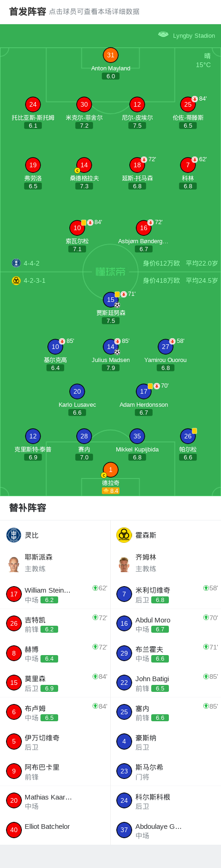Select substitute 吉特凯 number 26 row
The height and width of the screenshot is (868, 221).
coord(55,623)
